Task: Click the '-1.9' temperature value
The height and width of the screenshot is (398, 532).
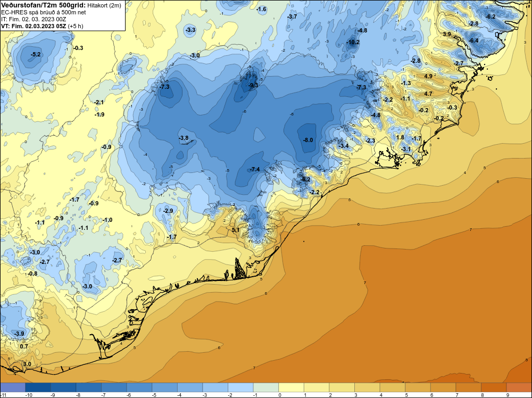Action: pyautogui.click(x=99, y=114)
